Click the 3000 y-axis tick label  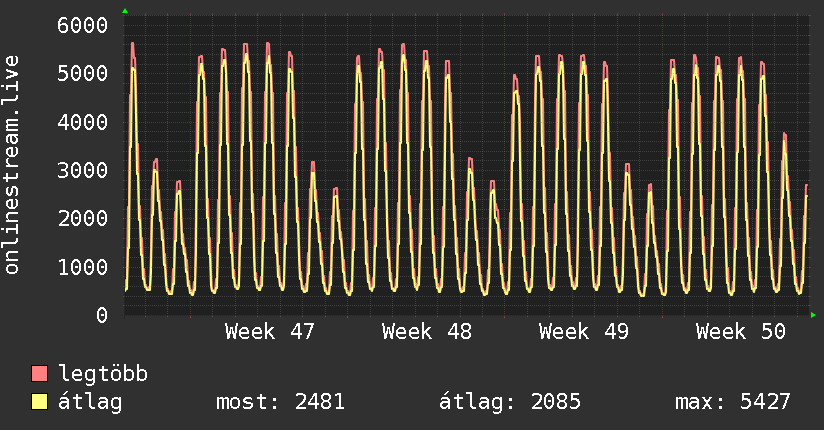point(82,170)
